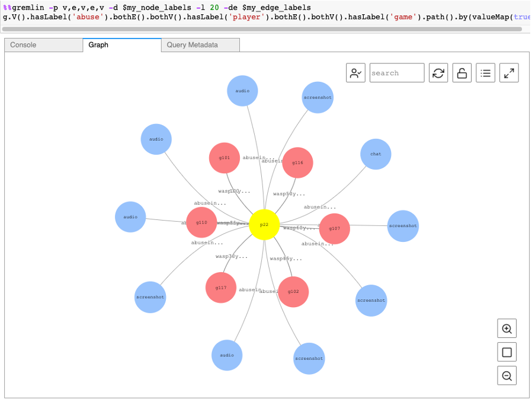
Task: Click 'abuse' in the hasLabel query
Action: [88, 17]
